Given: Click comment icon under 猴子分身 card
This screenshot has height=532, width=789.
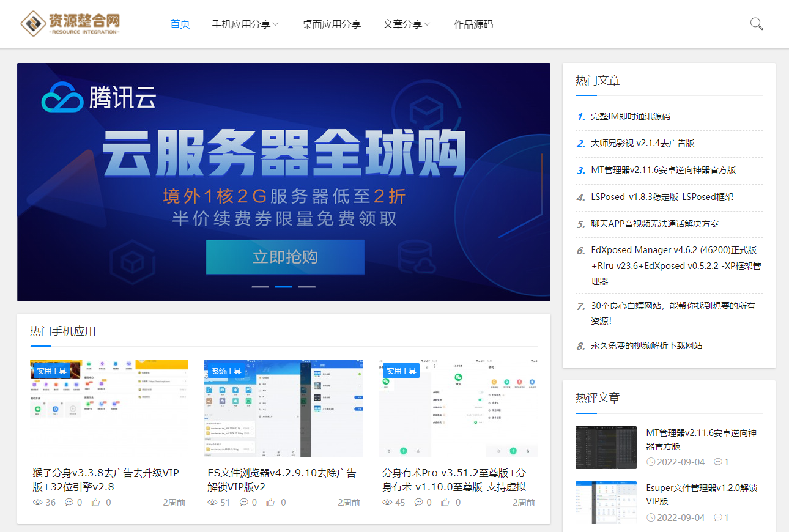Looking at the screenshot, I should point(69,503).
